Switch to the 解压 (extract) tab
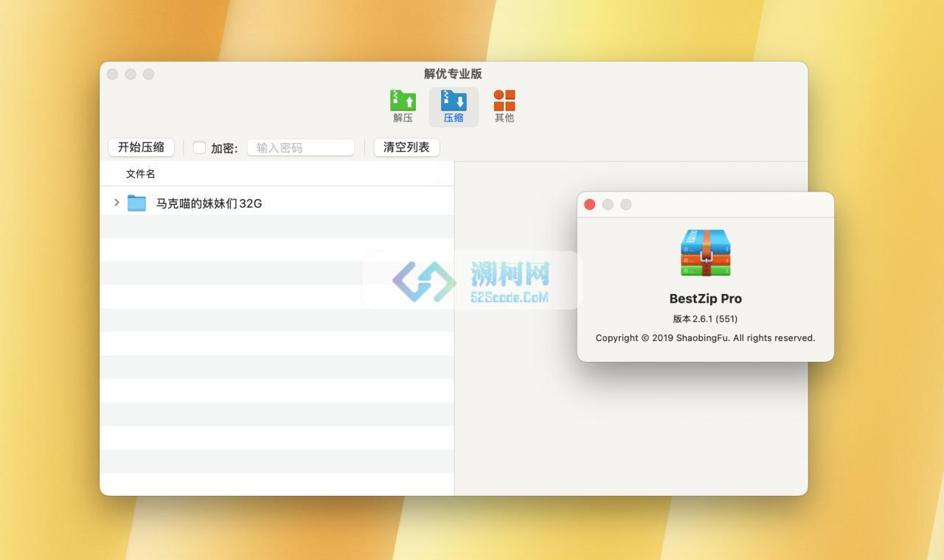The image size is (944, 560). point(403,107)
